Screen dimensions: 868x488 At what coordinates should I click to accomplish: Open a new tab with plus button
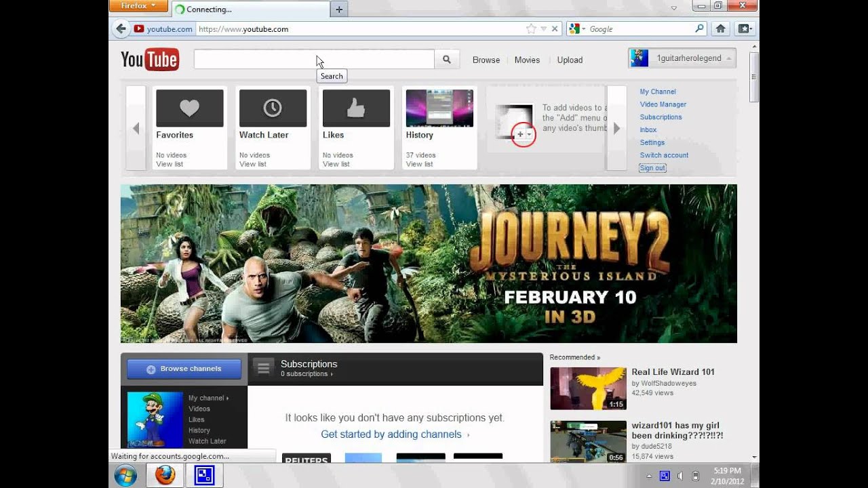[339, 9]
